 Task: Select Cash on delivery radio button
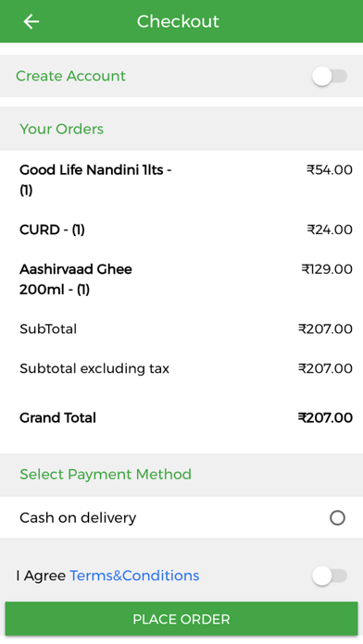click(337, 518)
